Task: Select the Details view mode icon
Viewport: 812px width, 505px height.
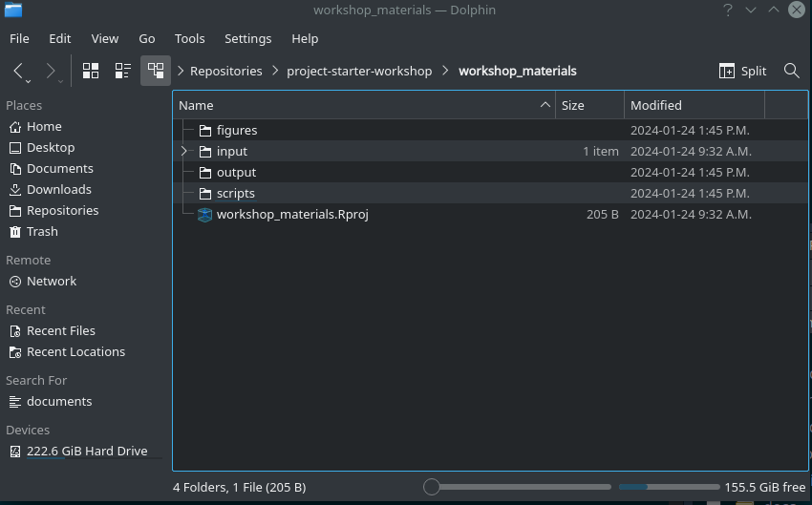Action: point(155,71)
